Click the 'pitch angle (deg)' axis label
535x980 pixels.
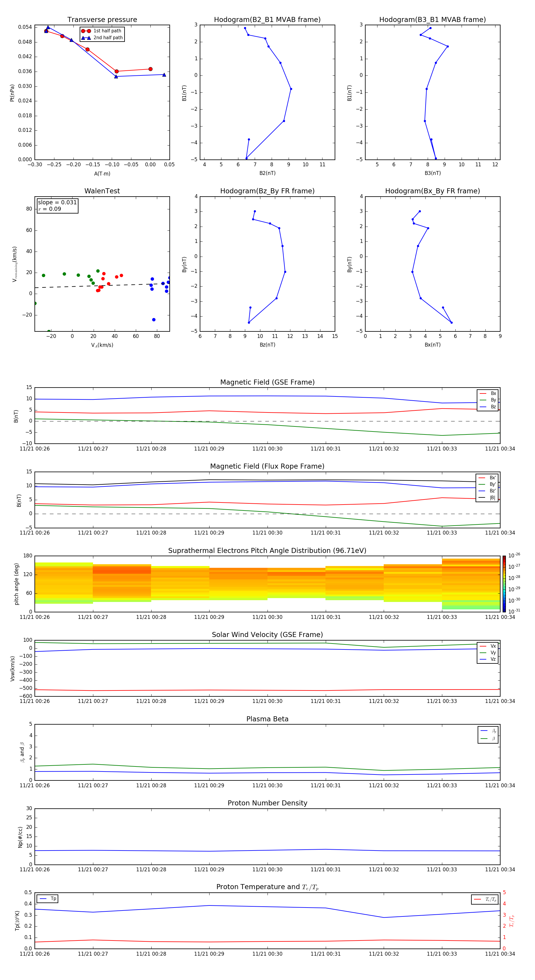(x=16, y=584)
